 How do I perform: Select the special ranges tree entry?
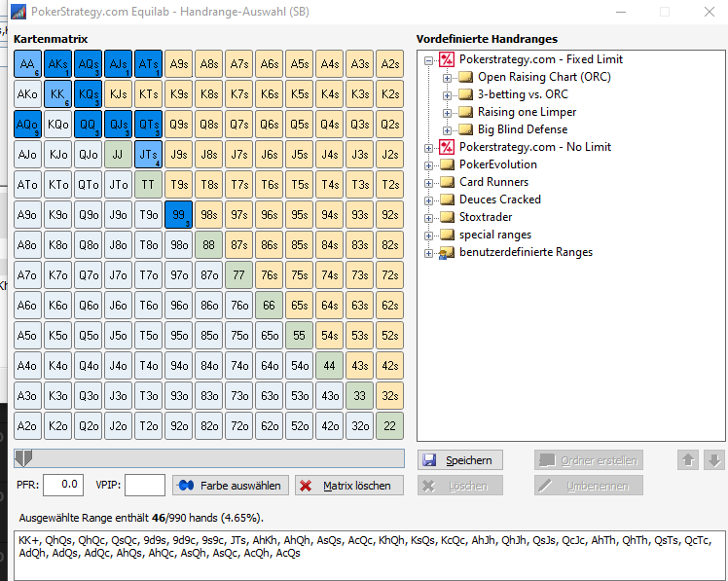495,235
